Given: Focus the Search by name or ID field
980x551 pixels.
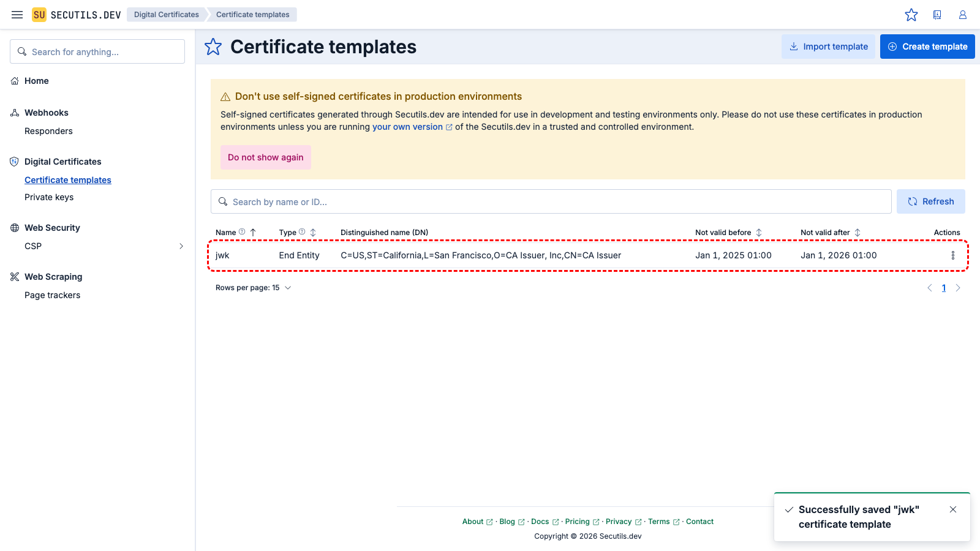Looking at the screenshot, I should [551, 201].
